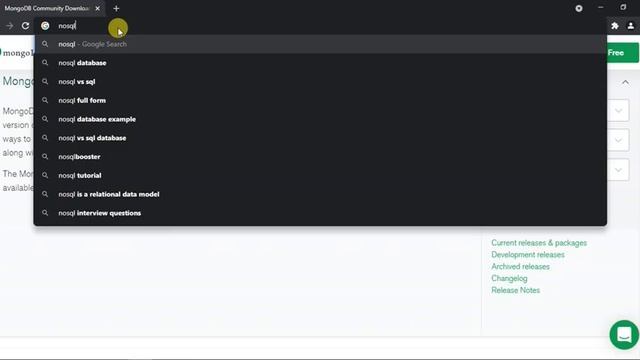Collapse the section with the up chevron
Image resolution: width=640 pixels, height=360 pixels.
[625, 82]
